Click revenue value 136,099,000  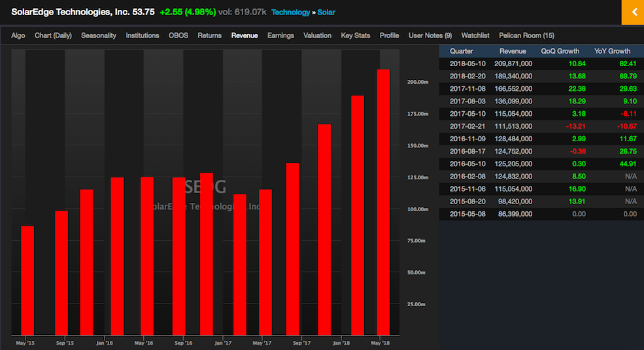click(513, 101)
